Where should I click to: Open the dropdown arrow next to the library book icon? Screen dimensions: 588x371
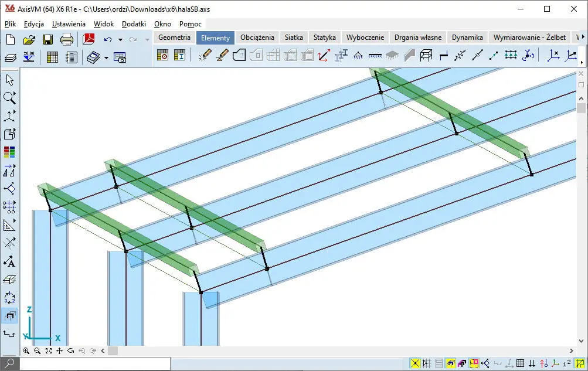pos(106,57)
